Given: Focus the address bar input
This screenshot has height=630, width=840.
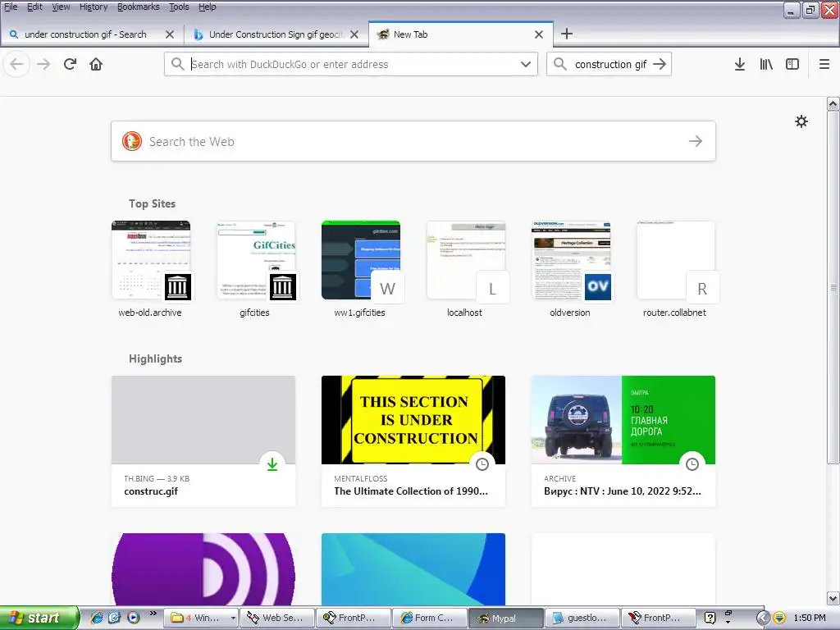Looking at the screenshot, I should pos(351,64).
